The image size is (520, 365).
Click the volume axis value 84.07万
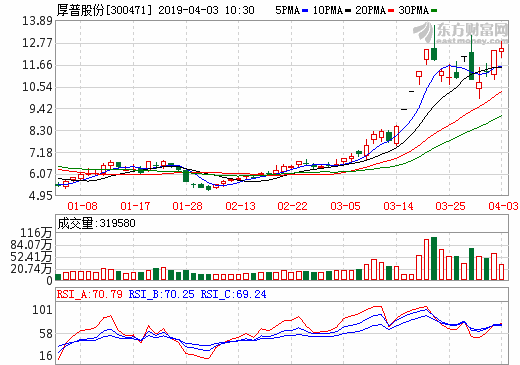[31, 245]
